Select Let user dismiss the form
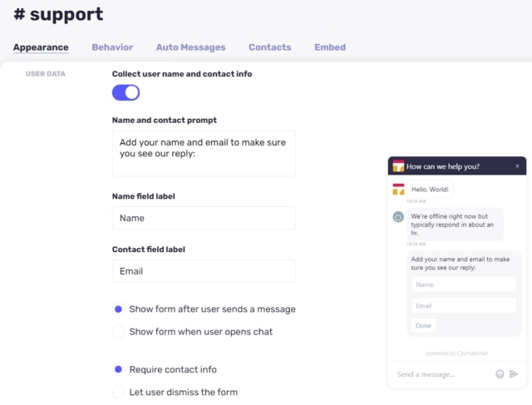Image resolution: width=532 pixels, height=405 pixels. click(118, 392)
